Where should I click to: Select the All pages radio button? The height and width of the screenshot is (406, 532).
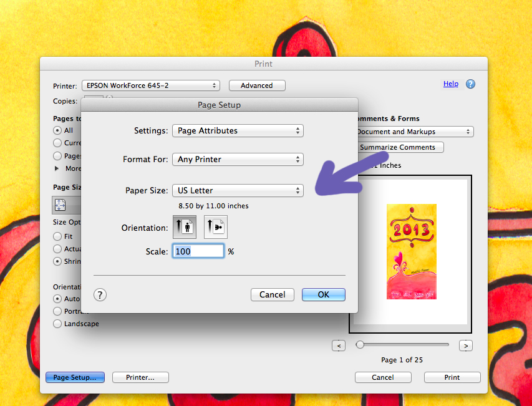57,130
